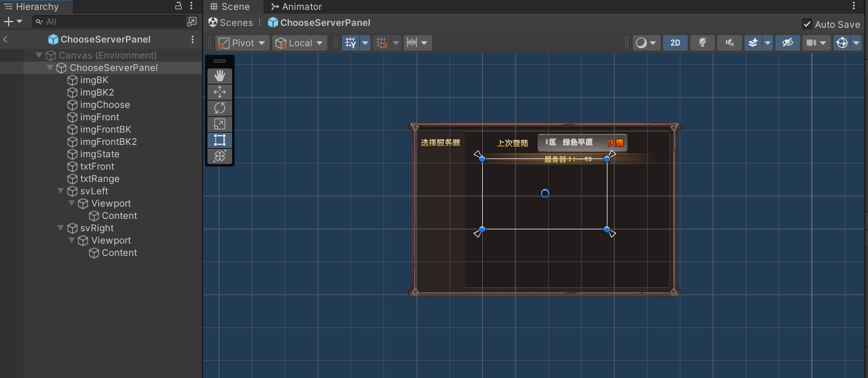Toggle hidden objects visibility eye icon
Image resolution: width=868 pixels, height=378 pixels.
point(787,43)
